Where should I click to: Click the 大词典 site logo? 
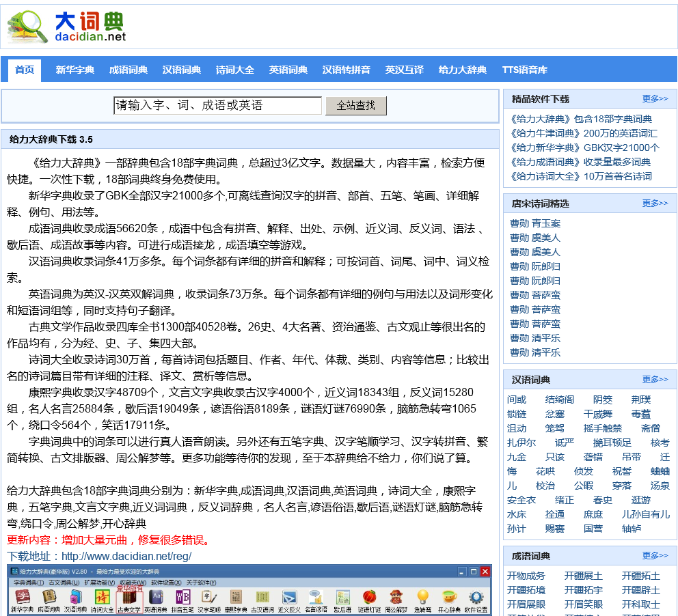point(67,27)
